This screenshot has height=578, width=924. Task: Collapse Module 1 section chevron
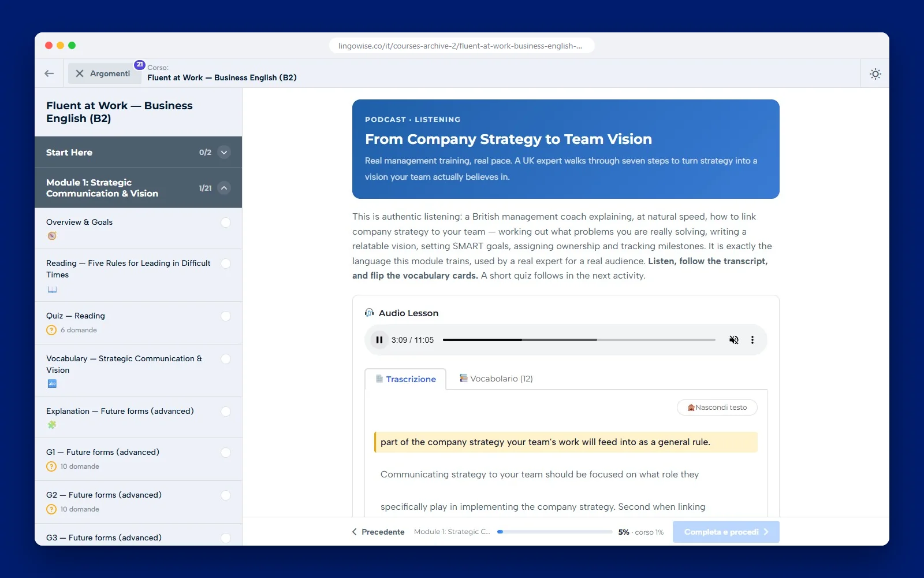[x=224, y=188]
